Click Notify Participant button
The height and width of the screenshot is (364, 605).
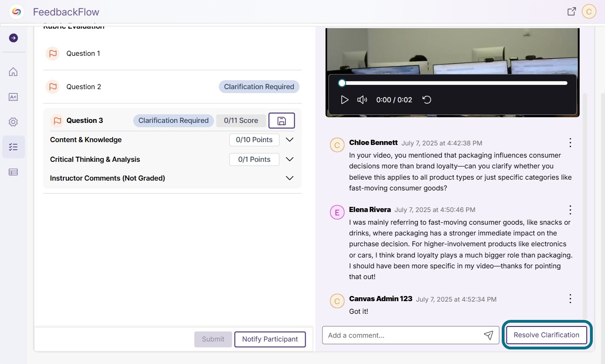270,339
